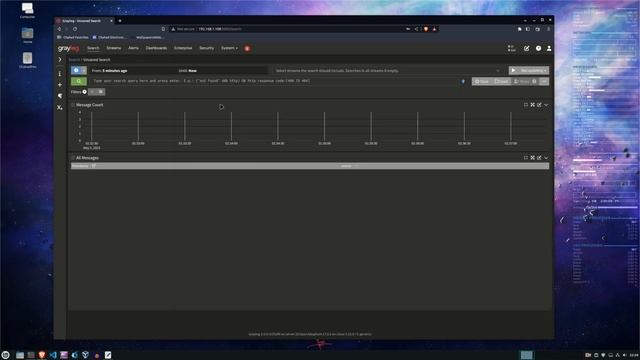Screen dimensions: 640x360
Task: Click the Brave rewards triangle icon
Action: (x=434, y=29)
